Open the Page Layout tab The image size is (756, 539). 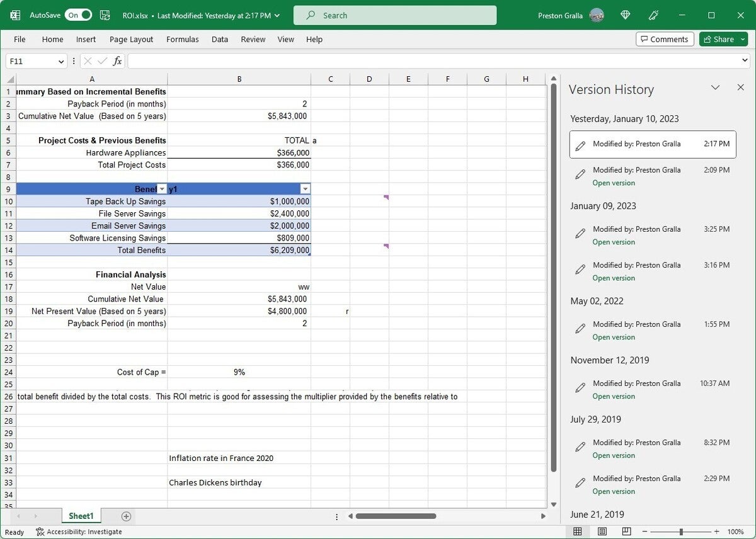(131, 39)
